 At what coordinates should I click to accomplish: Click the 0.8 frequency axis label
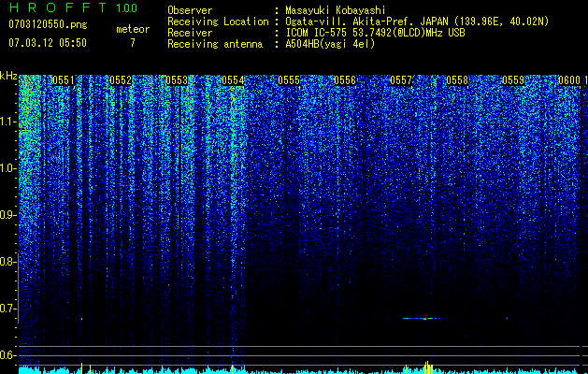point(8,262)
